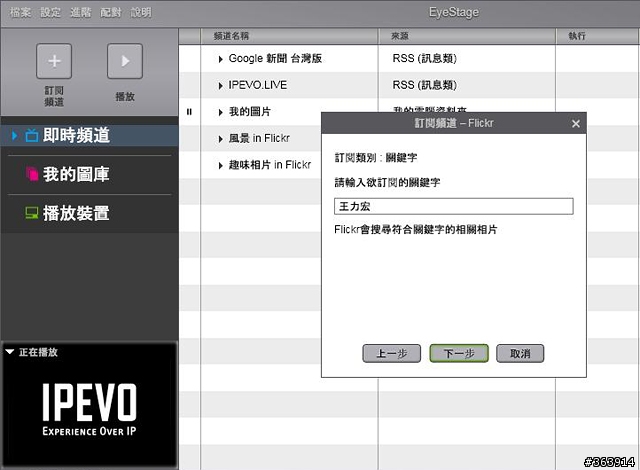Expand the IPEVO.LIVE channel row
640x470 pixels.
coord(220,86)
